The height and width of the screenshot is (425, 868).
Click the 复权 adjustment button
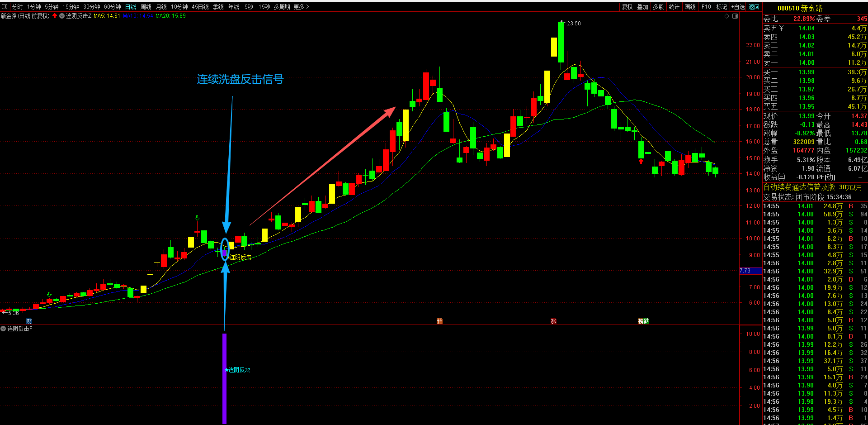pyautogui.click(x=627, y=7)
